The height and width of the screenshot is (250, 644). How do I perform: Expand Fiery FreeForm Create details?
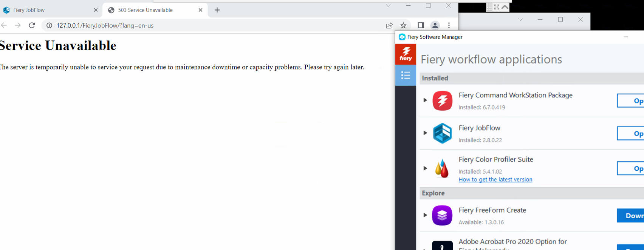point(425,215)
